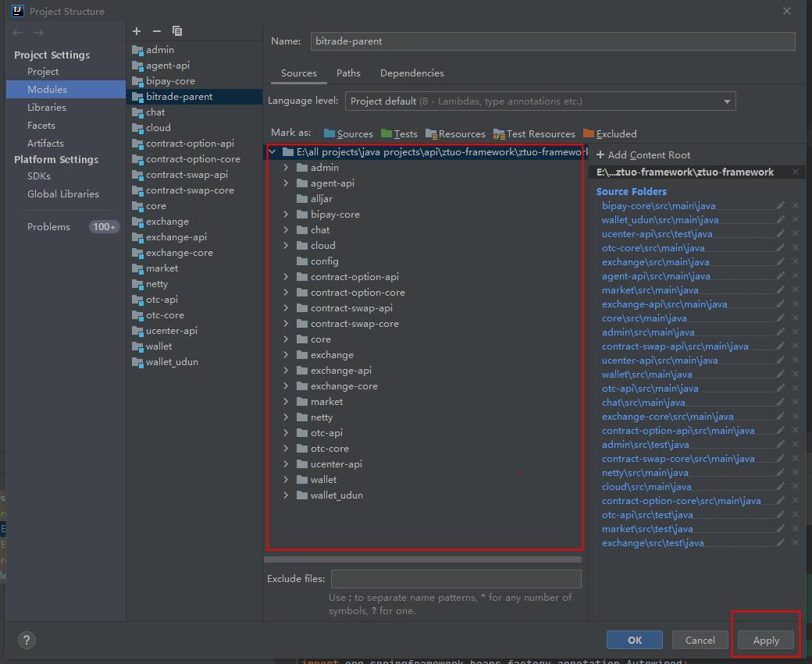Edit properties of wallet\src\main\java folder
The height and width of the screenshot is (664, 812).
tap(781, 374)
